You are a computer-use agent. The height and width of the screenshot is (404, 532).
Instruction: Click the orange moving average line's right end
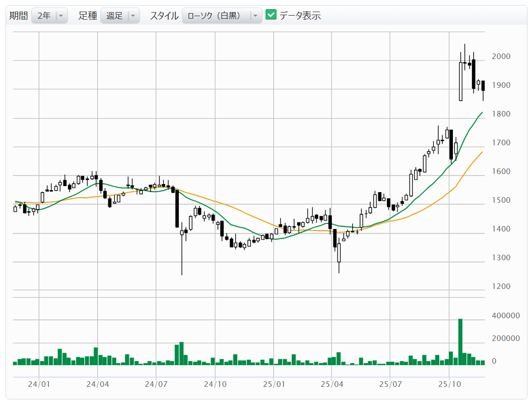(482, 152)
